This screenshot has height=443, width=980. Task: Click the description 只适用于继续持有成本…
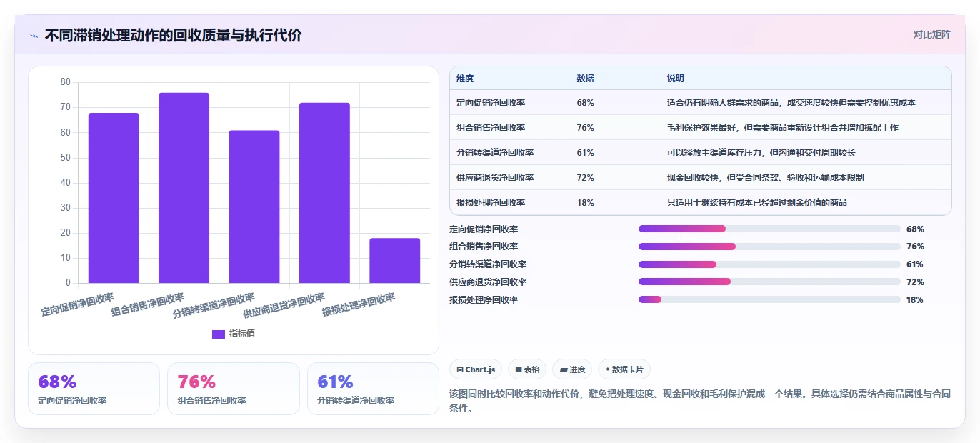[x=757, y=203]
